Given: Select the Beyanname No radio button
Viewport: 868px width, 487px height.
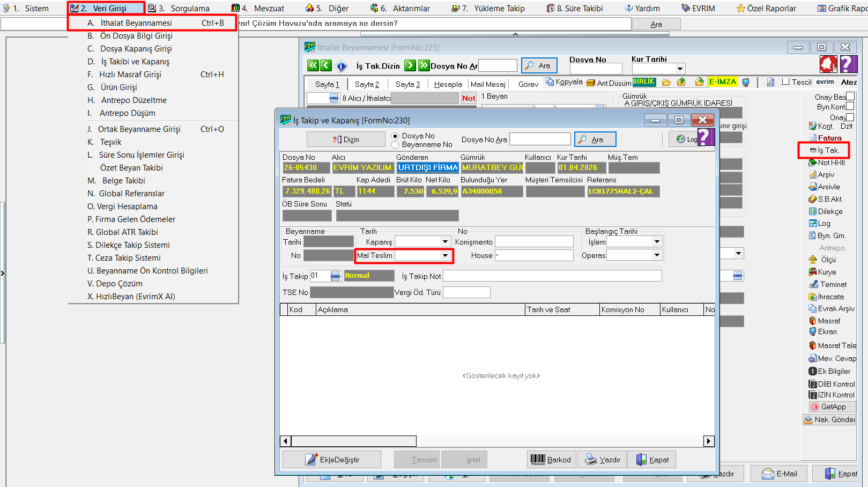Looking at the screenshot, I should pyautogui.click(x=396, y=145).
